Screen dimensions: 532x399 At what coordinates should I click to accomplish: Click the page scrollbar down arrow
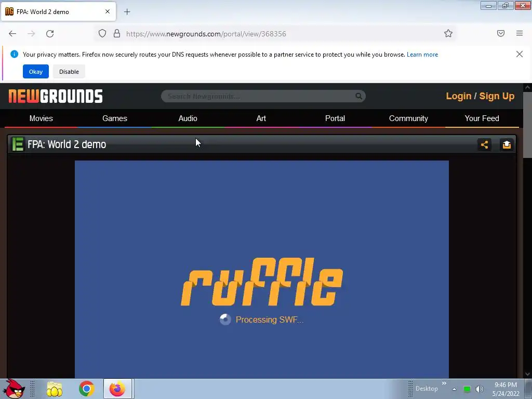[528, 374]
